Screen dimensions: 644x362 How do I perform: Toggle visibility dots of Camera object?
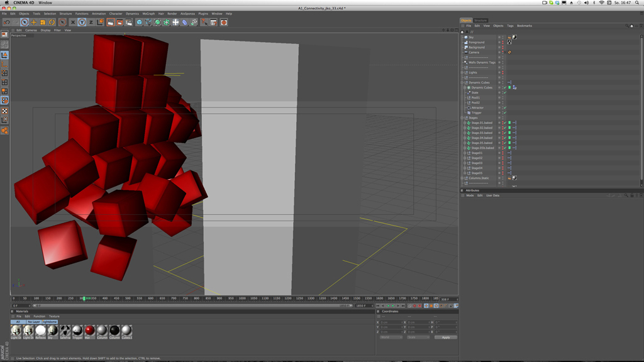click(501, 53)
